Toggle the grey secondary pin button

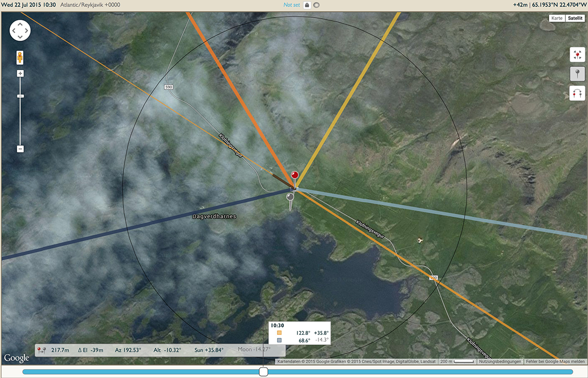[x=577, y=74]
